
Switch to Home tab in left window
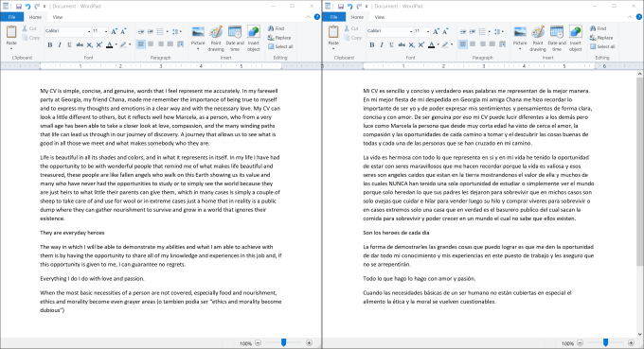pyautogui.click(x=35, y=17)
